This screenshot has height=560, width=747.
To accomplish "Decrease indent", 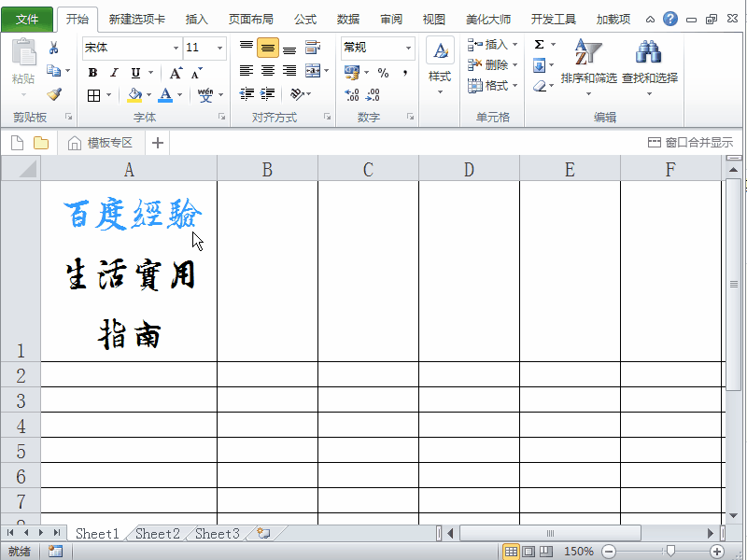I will 247,94.
